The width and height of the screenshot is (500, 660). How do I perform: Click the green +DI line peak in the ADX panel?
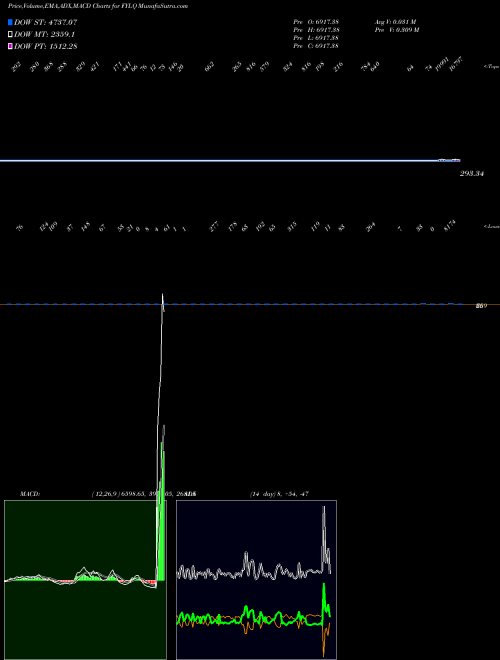pyautogui.click(x=324, y=586)
